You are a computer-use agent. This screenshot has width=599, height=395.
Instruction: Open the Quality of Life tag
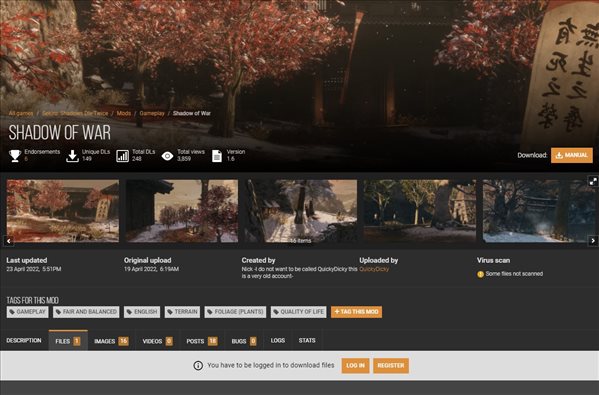(x=299, y=312)
